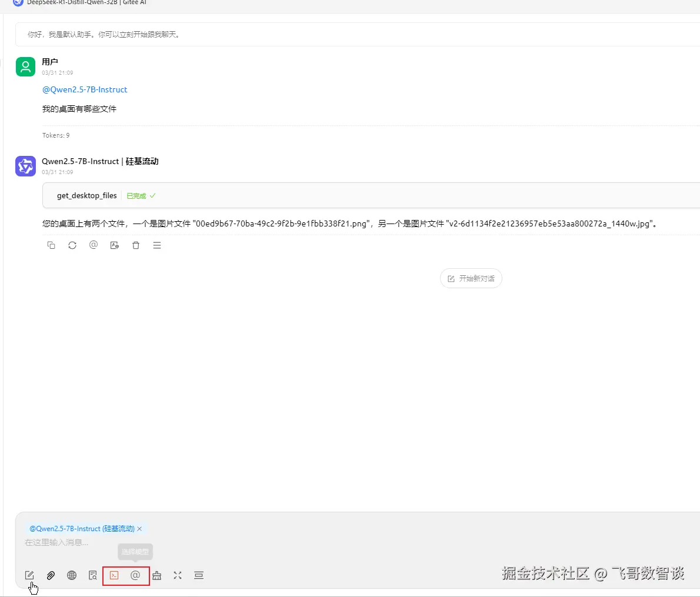Copy the Qwen reply with the copy icon
Screen dimensions: 700x597
[51, 245]
